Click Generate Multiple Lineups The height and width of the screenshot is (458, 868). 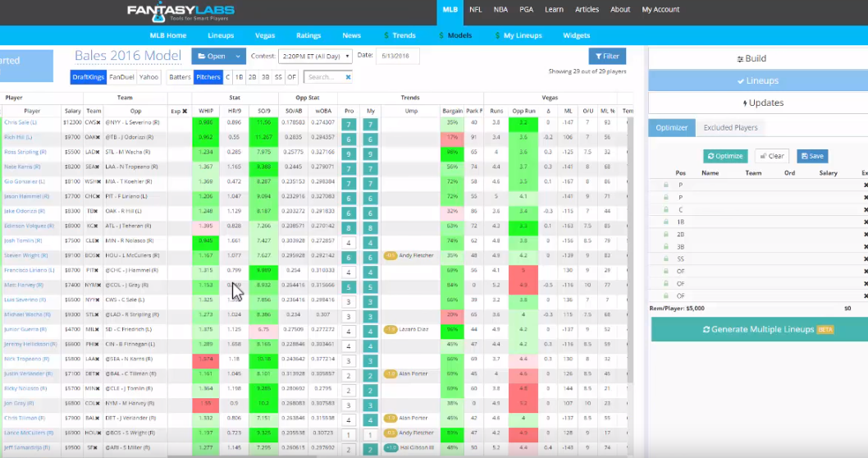760,329
